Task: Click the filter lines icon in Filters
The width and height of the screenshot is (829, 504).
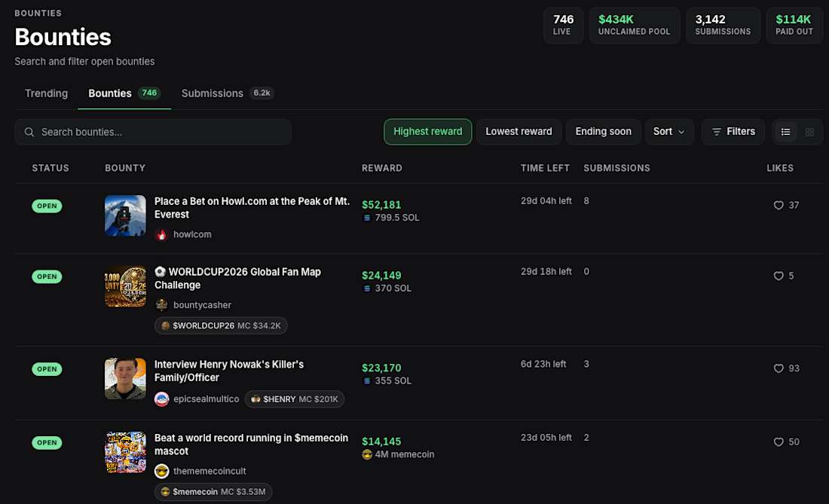Action: 717,132
